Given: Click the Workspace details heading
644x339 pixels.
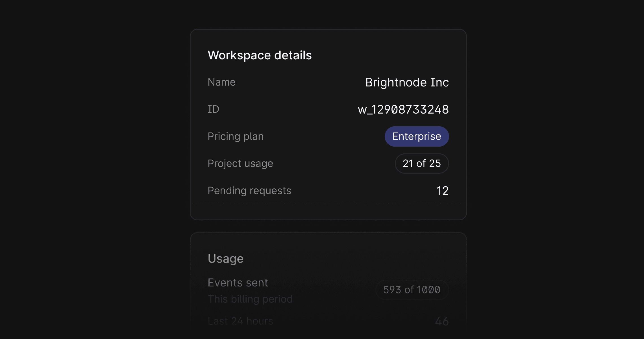Looking at the screenshot, I should (260, 55).
